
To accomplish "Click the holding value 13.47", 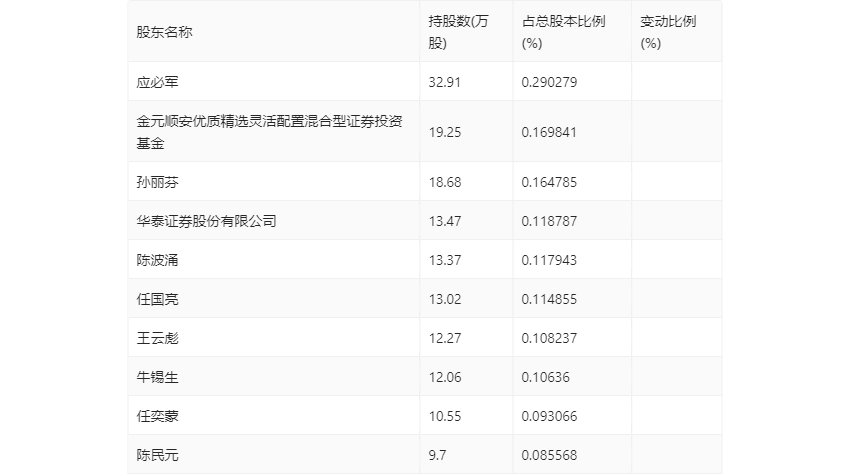I will (x=445, y=221).
